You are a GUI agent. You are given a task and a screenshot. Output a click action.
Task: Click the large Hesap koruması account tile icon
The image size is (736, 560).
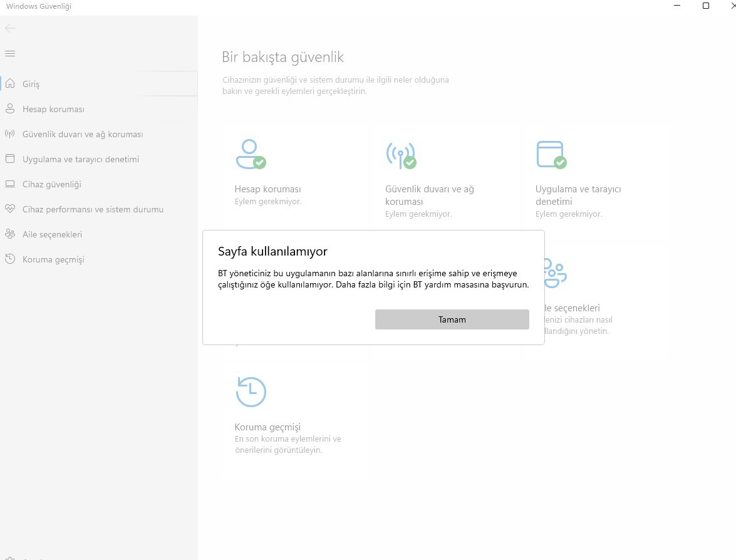[x=251, y=154]
